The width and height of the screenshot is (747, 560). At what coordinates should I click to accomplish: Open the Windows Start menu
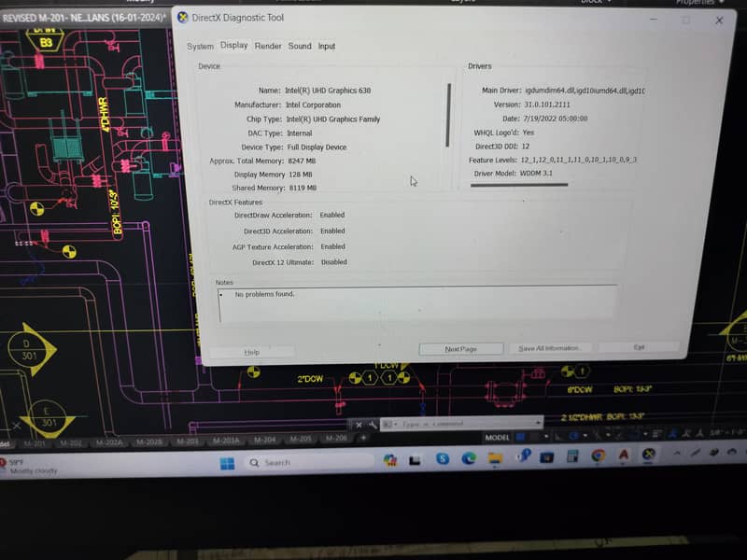point(227,463)
